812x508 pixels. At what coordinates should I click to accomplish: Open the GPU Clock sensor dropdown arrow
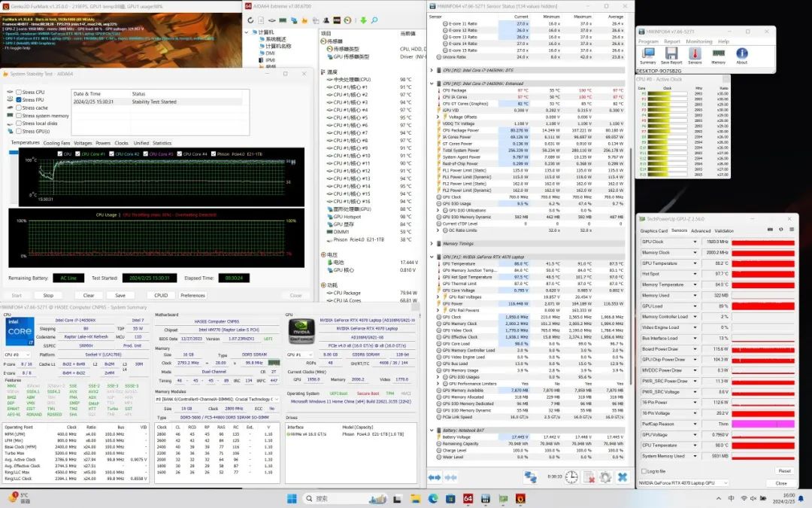pos(694,242)
